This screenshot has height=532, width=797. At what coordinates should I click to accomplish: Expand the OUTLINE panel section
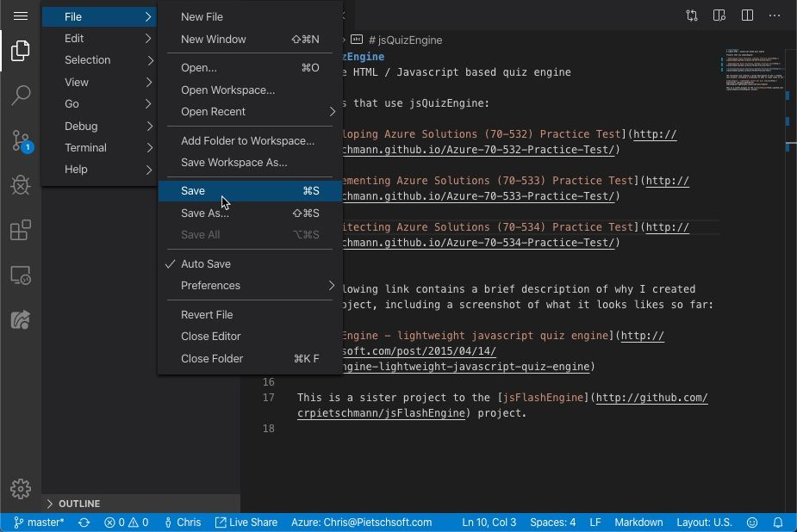(140, 504)
